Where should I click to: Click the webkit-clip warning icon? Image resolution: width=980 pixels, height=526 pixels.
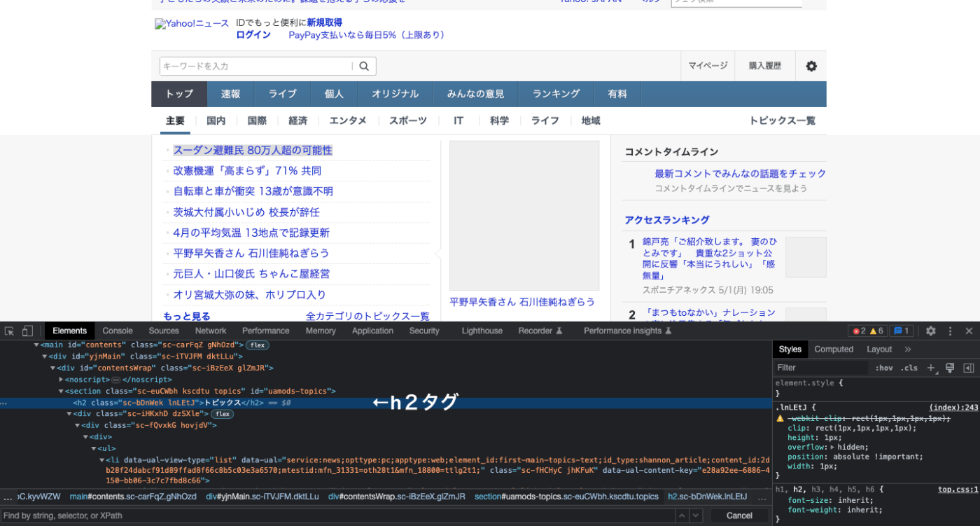tap(780, 418)
